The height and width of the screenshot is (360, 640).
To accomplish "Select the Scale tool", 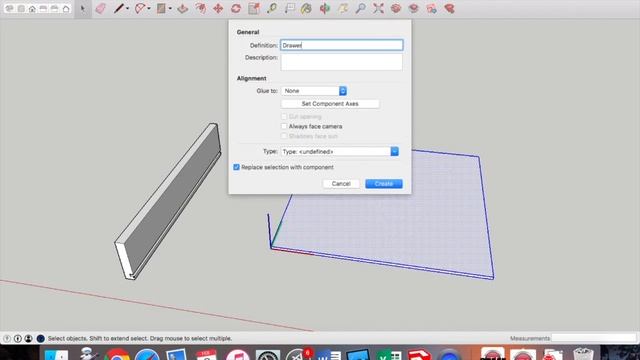I will 254,8.
